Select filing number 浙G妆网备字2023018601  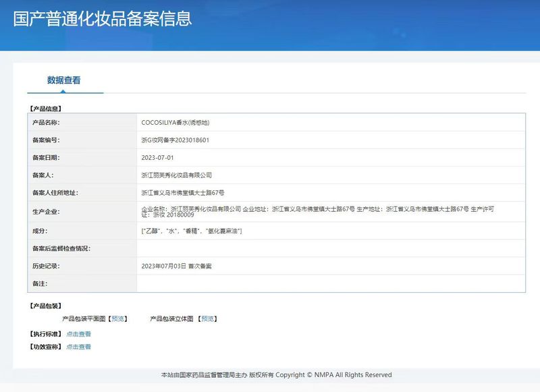pyautogui.click(x=175, y=140)
